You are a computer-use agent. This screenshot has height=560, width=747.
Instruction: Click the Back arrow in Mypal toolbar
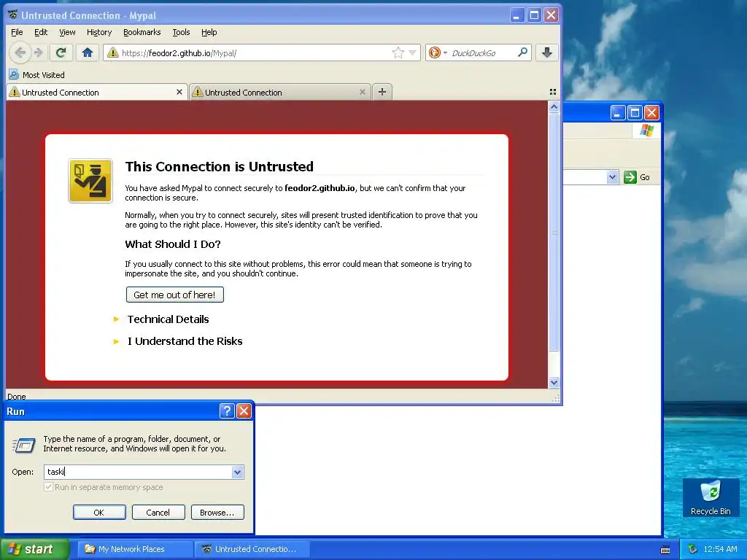[x=20, y=52]
